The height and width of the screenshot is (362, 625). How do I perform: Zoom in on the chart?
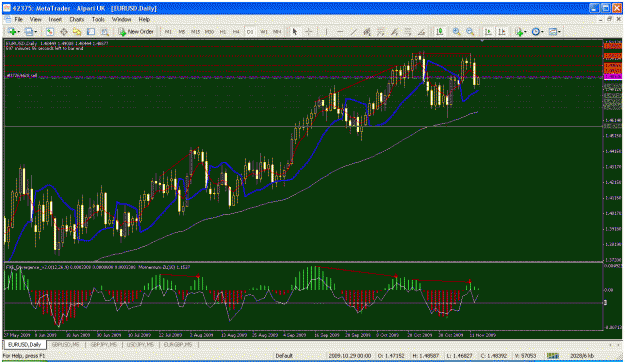point(457,31)
